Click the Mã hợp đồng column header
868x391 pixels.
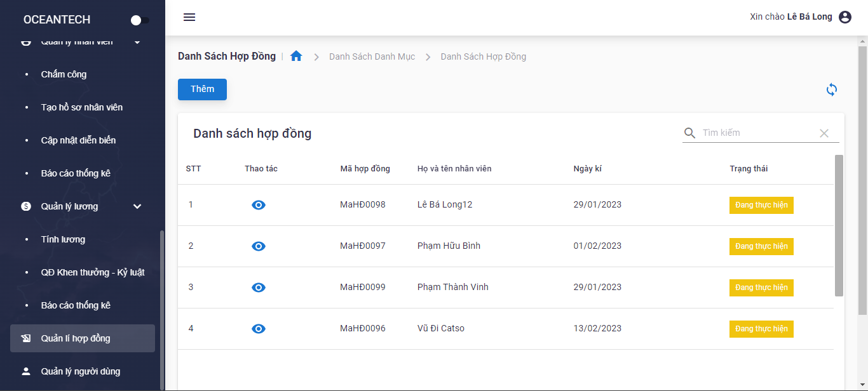[x=365, y=169]
